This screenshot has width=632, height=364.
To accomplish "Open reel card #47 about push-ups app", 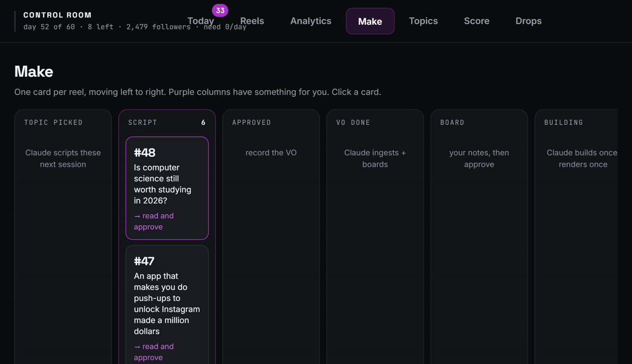I will tap(167, 304).
